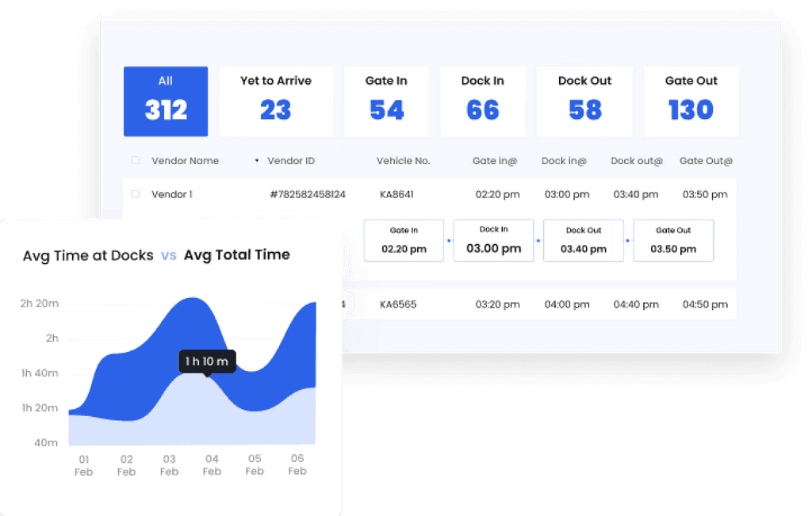Open the sort arrow next to Vendor ID
812x516 pixels.
(x=256, y=161)
